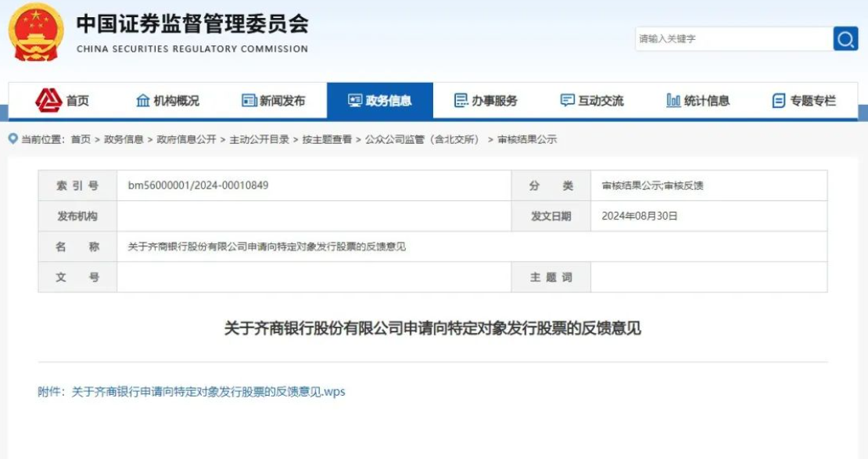Click the 发文日期 label cell

(x=551, y=216)
